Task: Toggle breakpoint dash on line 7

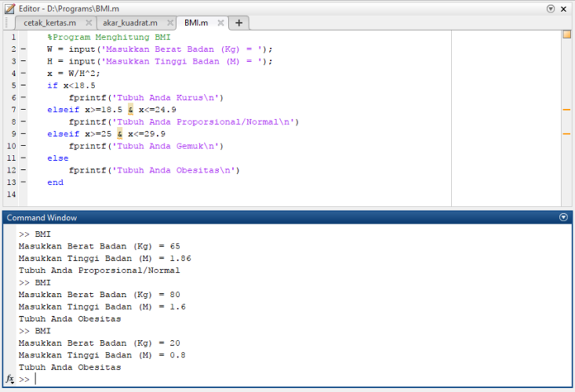Action: pos(23,110)
